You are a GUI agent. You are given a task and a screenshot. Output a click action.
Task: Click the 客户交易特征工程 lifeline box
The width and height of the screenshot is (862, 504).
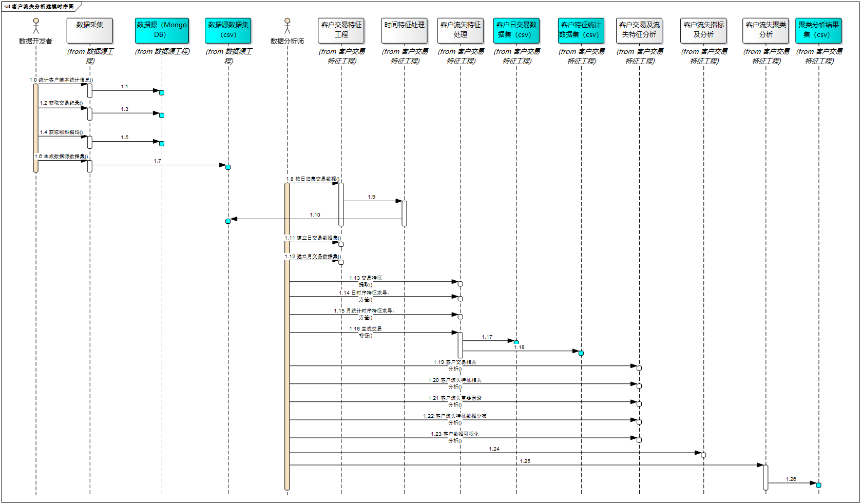point(341,30)
